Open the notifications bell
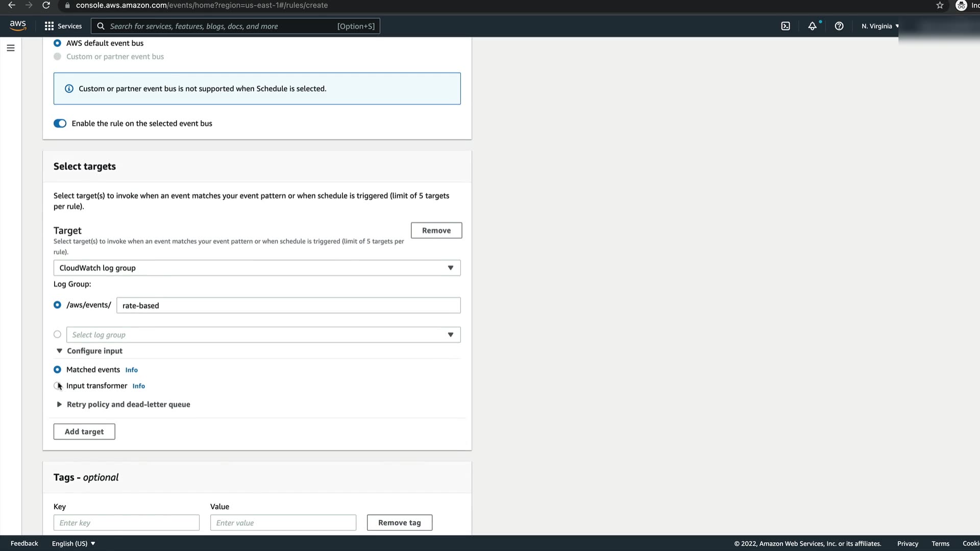The image size is (980, 551). click(812, 26)
